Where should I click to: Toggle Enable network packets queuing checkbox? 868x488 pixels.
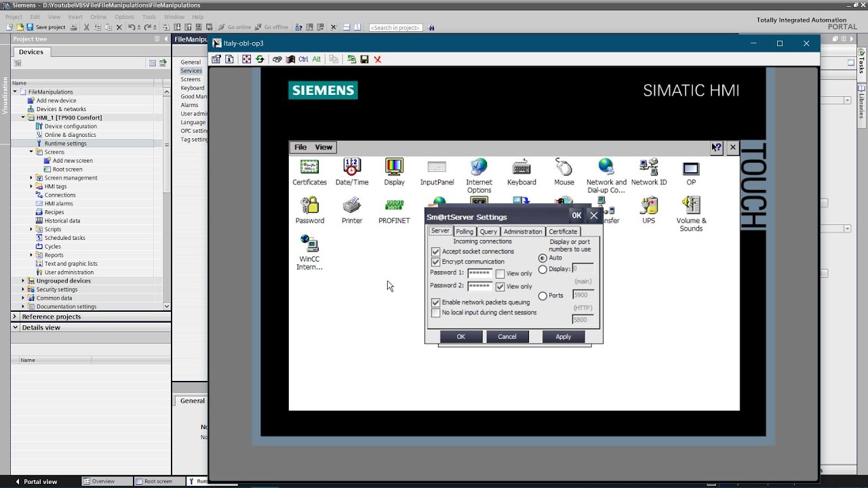[x=435, y=302]
